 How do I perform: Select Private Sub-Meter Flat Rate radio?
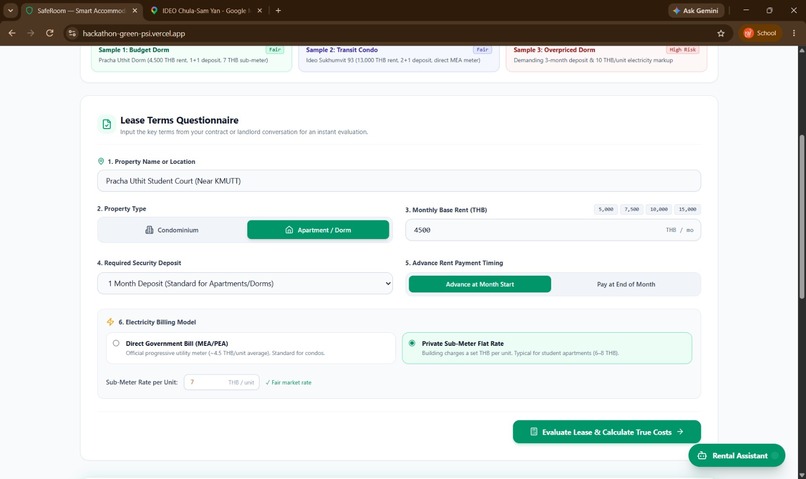click(412, 343)
